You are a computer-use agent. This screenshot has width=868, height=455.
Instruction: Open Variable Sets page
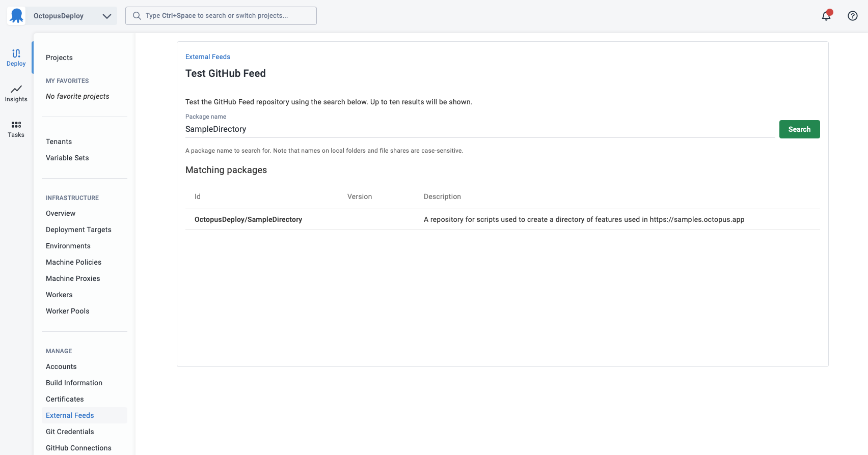(x=67, y=158)
